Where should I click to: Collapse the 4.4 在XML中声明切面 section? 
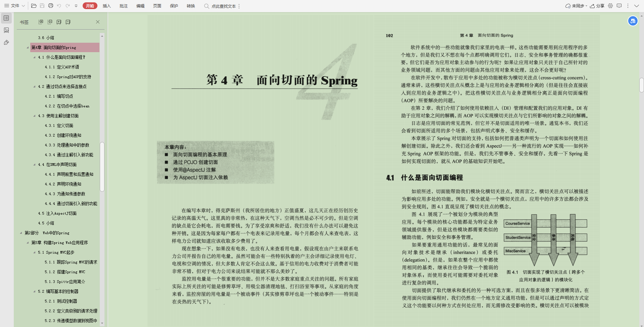(34, 165)
